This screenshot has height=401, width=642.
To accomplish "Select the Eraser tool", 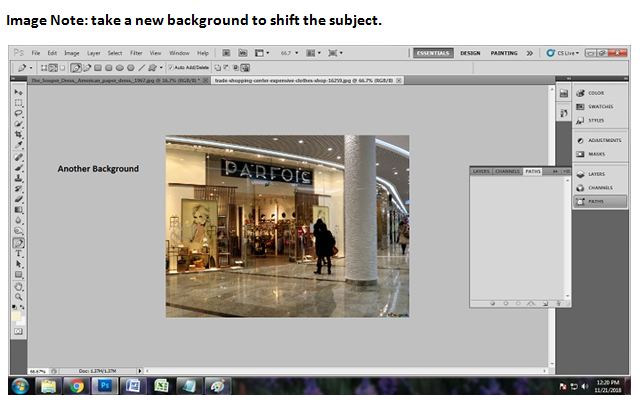I will [18, 199].
